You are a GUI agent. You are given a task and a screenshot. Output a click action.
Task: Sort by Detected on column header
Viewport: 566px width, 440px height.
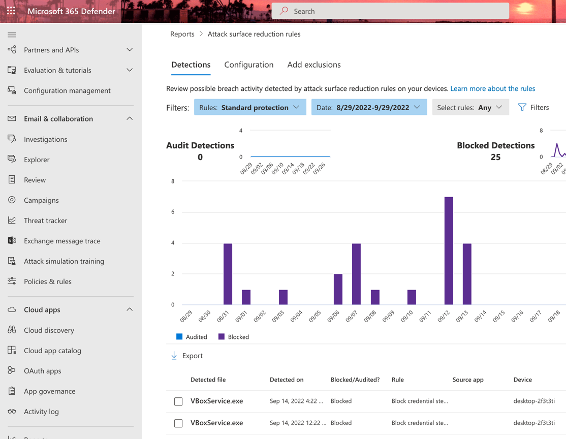(286, 380)
